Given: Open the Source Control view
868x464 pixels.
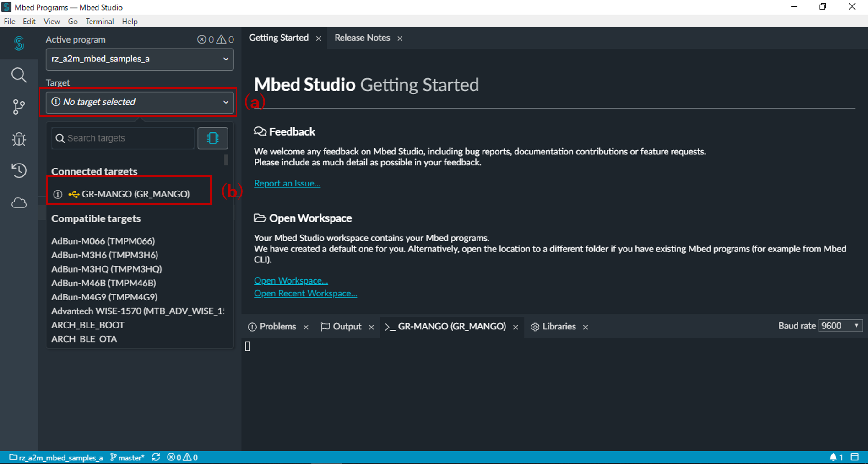Looking at the screenshot, I should point(19,107).
